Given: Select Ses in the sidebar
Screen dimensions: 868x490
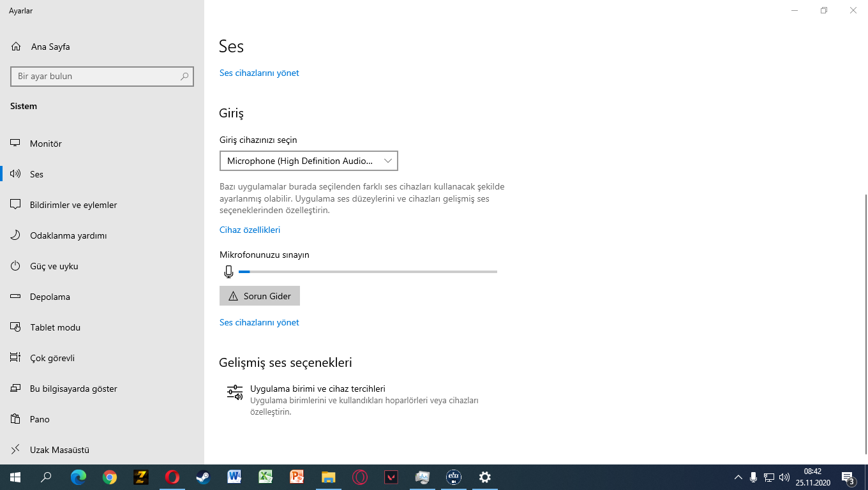Looking at the screenshot, I should [102, 174].
